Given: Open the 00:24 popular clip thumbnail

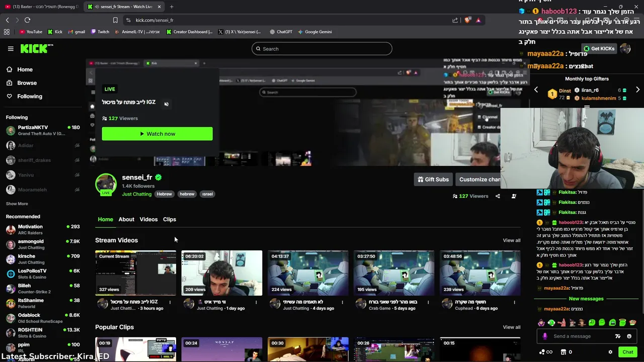Looking at the screenshot, I should pos(222,349).
